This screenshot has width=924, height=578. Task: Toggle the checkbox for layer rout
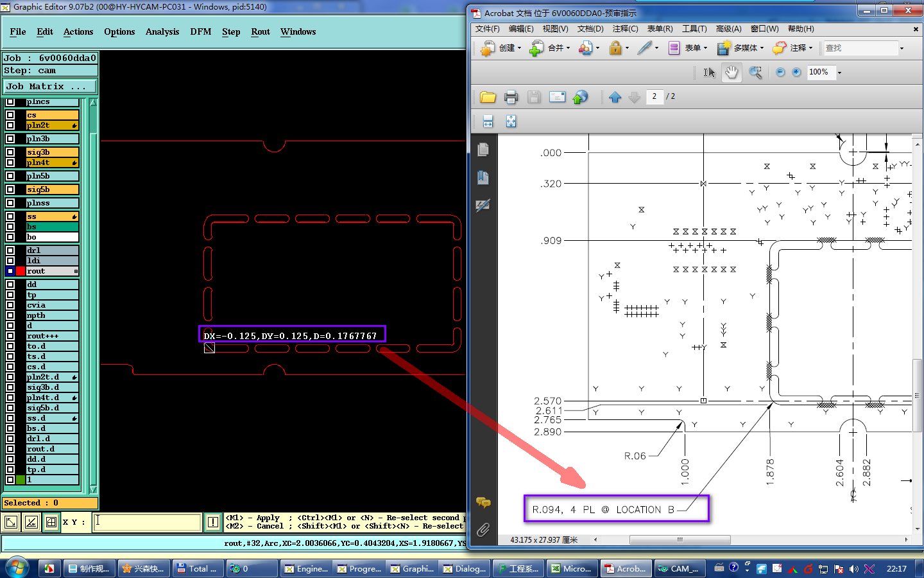tap(10, 271)
